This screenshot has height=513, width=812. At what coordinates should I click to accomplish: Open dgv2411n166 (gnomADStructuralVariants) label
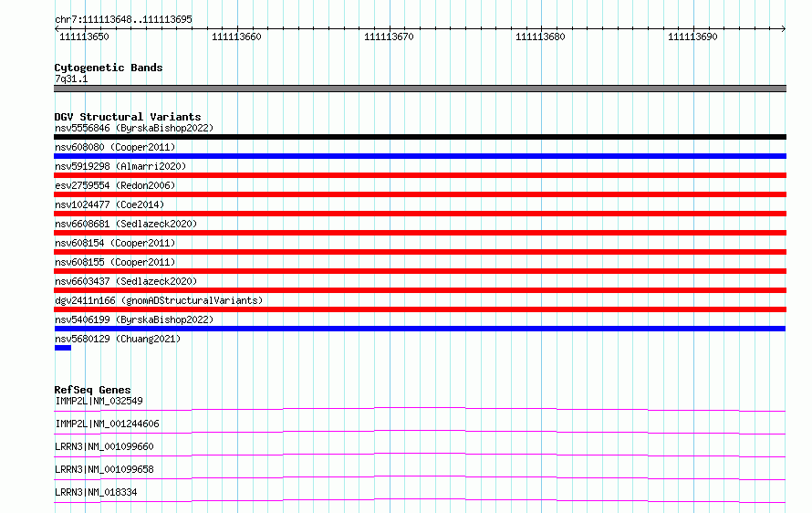tap(159, 300)
